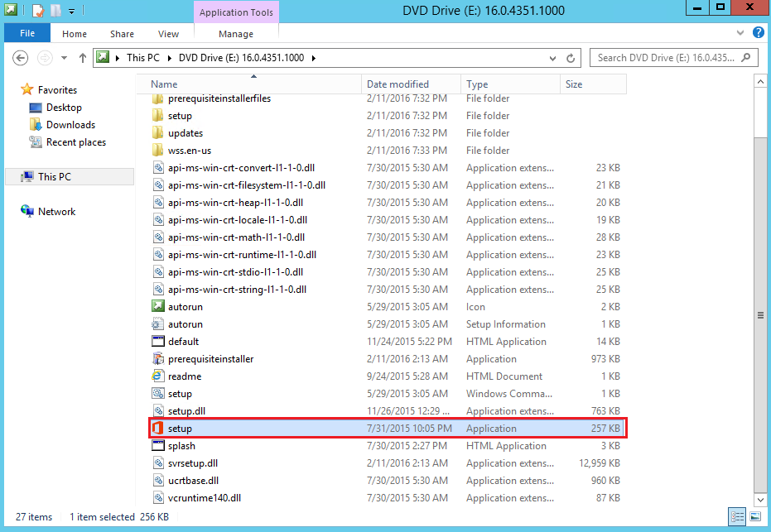Open Desktop in navigation pane

point(64,108)
